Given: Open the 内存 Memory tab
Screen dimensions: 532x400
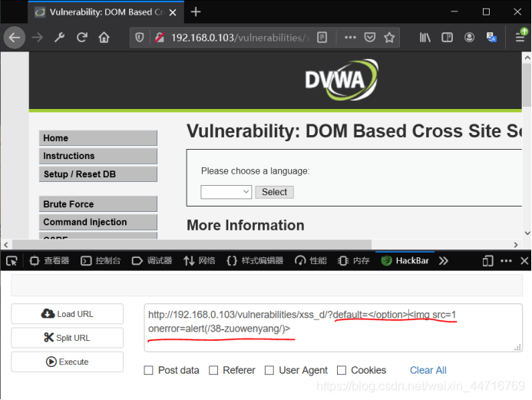Looking at the screenshot, I should 354,261.
